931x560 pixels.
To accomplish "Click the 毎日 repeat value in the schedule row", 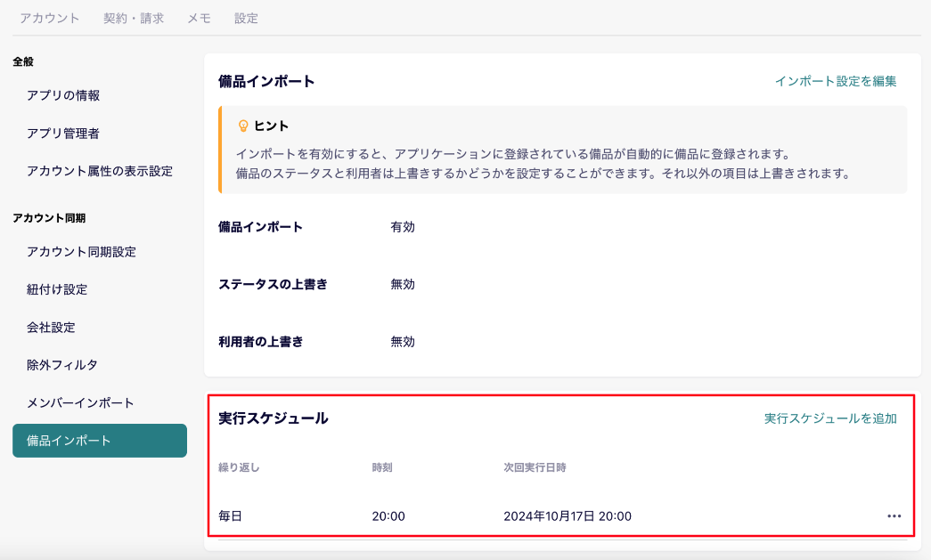I will pyautogui.click(x=230, y=516).
